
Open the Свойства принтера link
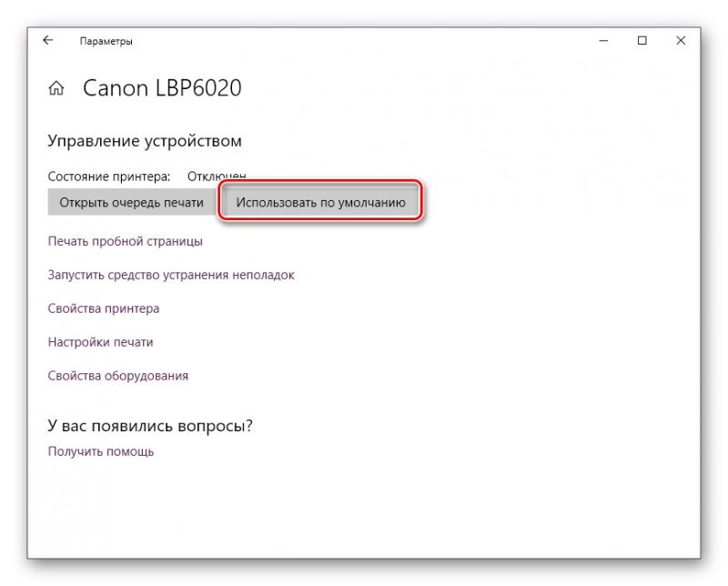click(104, 308)
